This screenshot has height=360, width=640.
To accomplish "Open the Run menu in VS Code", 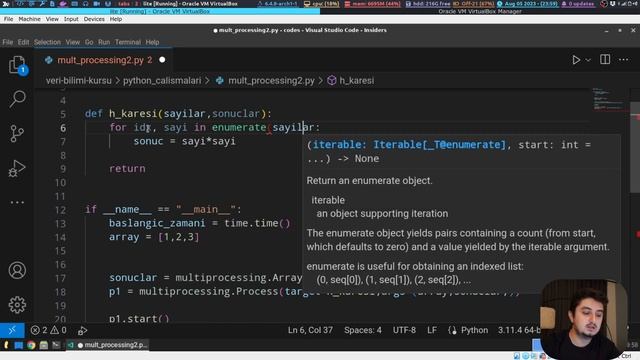I will (104, 42).
